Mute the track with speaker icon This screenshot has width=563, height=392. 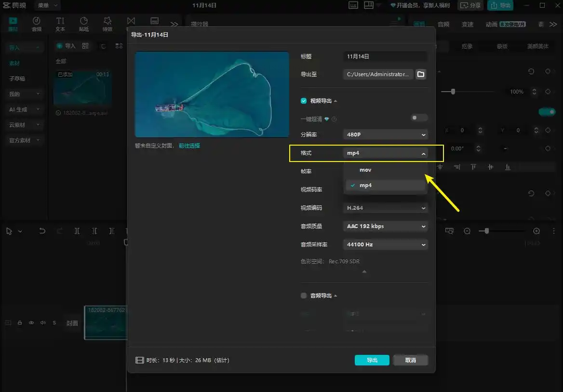point(43,323)
